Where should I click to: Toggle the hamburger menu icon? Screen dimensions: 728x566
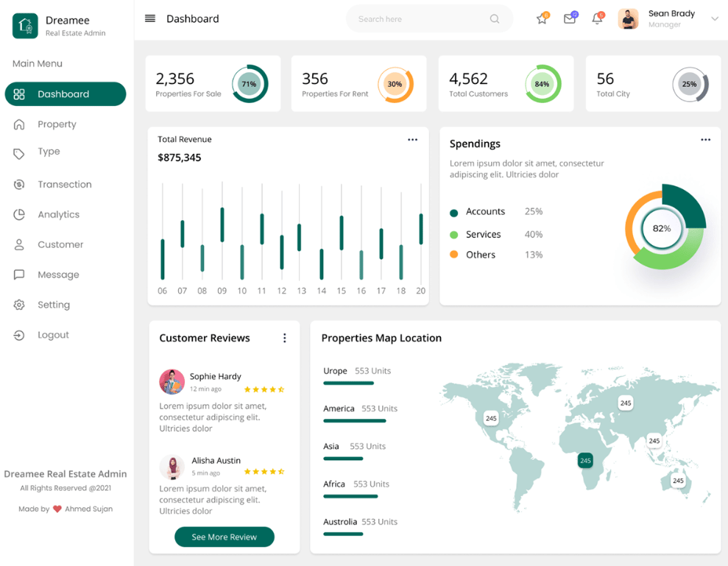(150, 18)
